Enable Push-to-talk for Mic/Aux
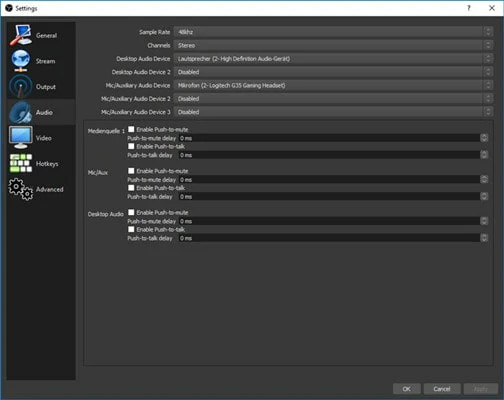The width and height of the screenshot is (504, 400). pyautogui.click(x=131, y=188)
